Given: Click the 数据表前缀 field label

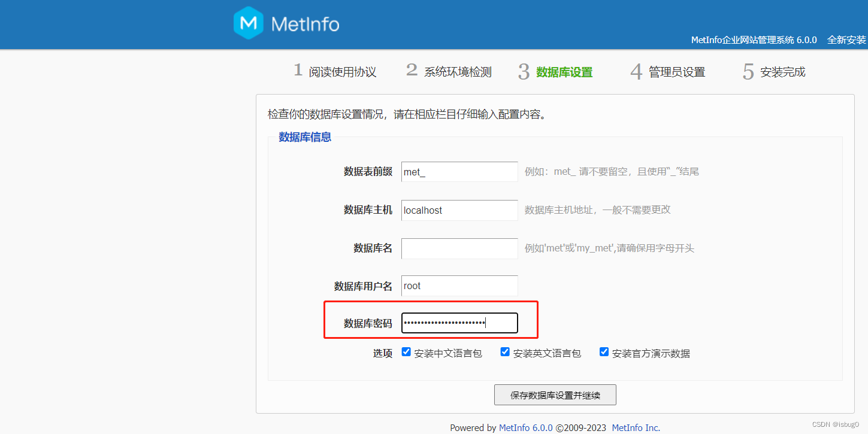Looking at the screenshot, I should tap(368, 172).
